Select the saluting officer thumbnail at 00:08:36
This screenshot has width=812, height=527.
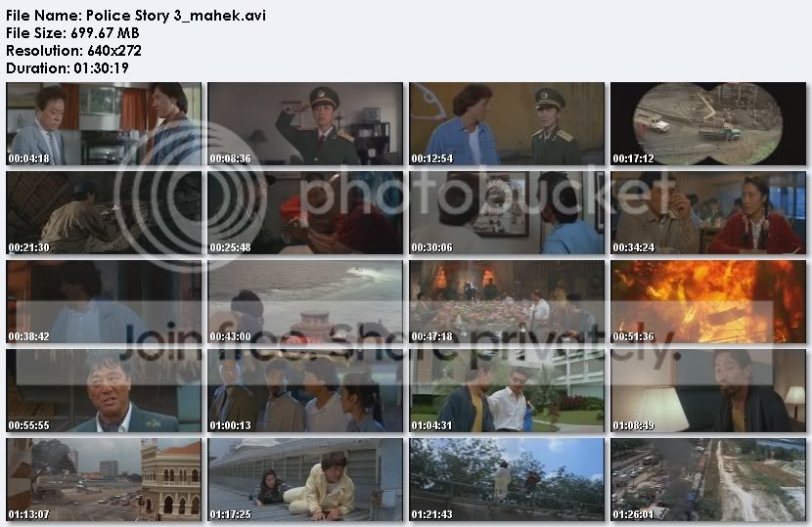pos(305,124)
